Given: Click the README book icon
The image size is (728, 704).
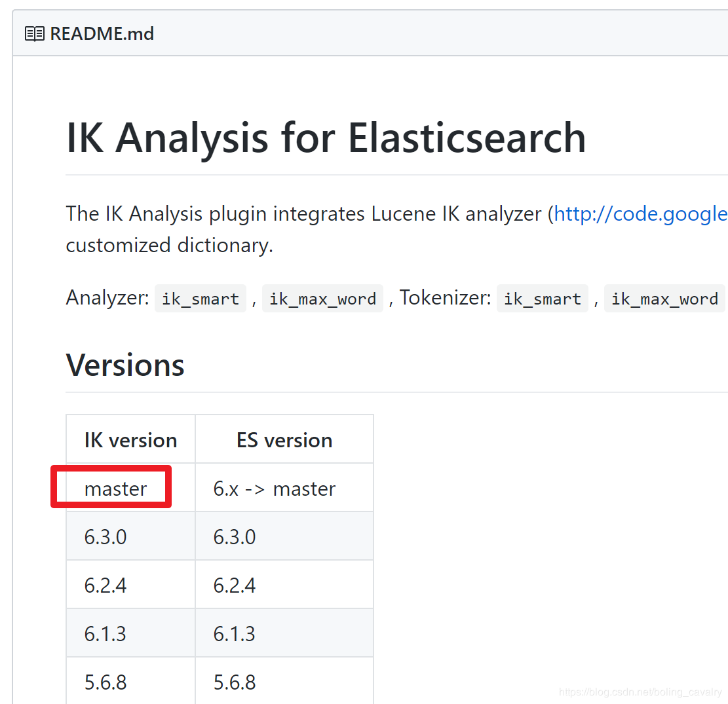Looking at the screenshot, I should [34, 34].
